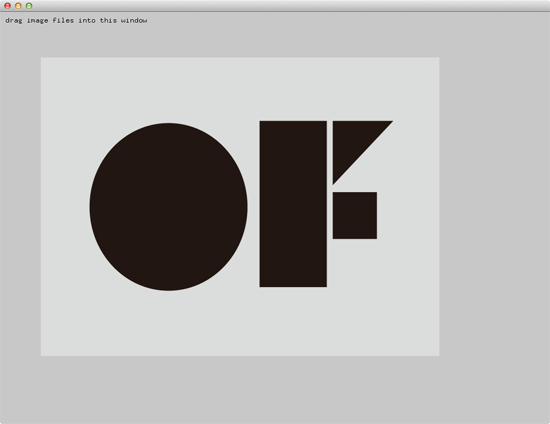Click the 'drag image files into this window' text
The image size is (550, 424).
click(x=76, y=21)
